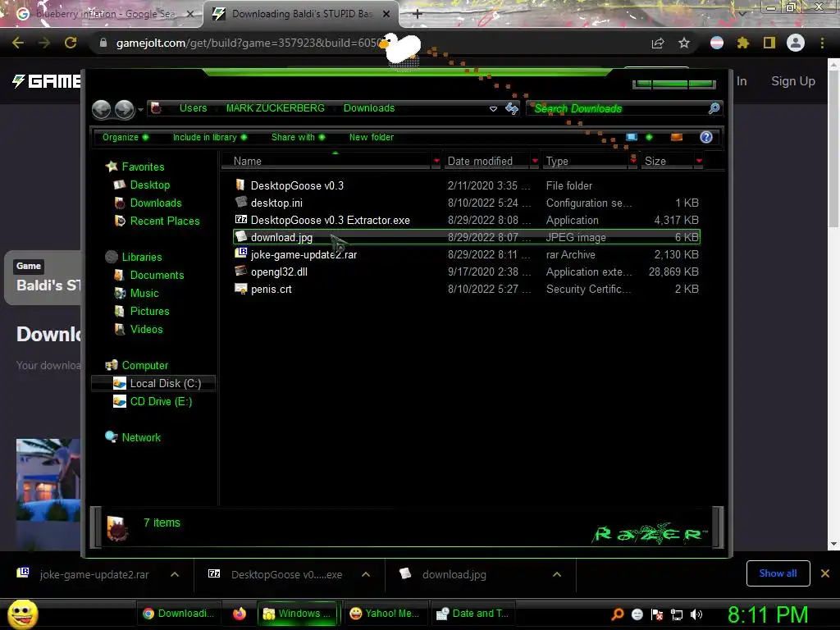The width and height of the screenshot is (840, 630).
Task: Open the volume speaker tray icon
Action: tap(696, 614)
